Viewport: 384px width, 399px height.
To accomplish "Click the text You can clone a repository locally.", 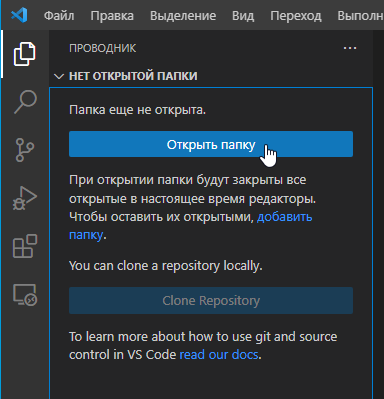I will click(166, 266).
